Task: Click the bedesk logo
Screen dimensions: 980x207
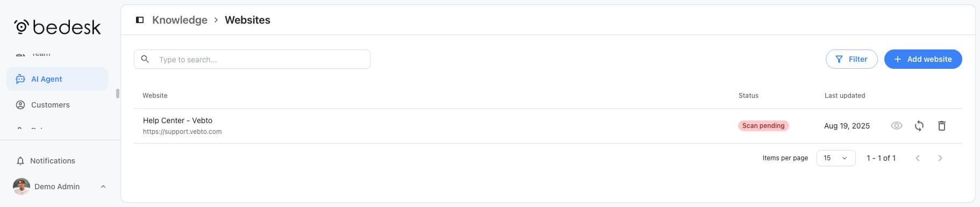Action: tap(58, 27)
